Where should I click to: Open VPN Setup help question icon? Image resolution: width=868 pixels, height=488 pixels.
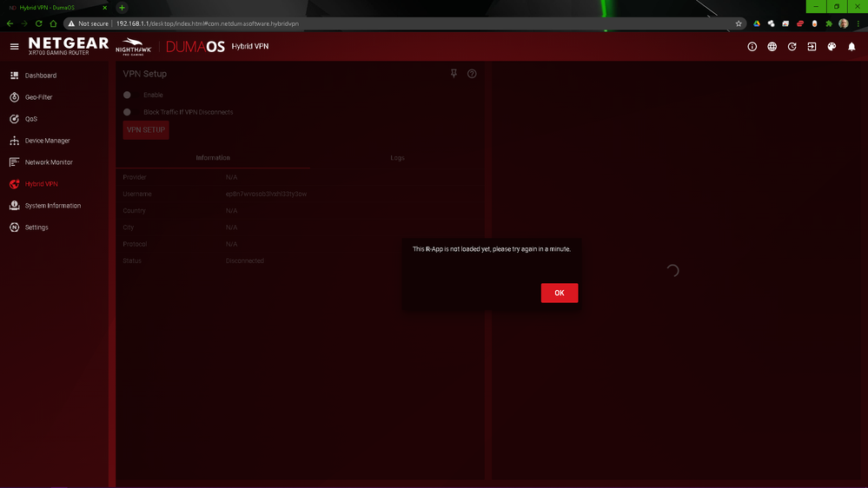click(x=472, y=74)
